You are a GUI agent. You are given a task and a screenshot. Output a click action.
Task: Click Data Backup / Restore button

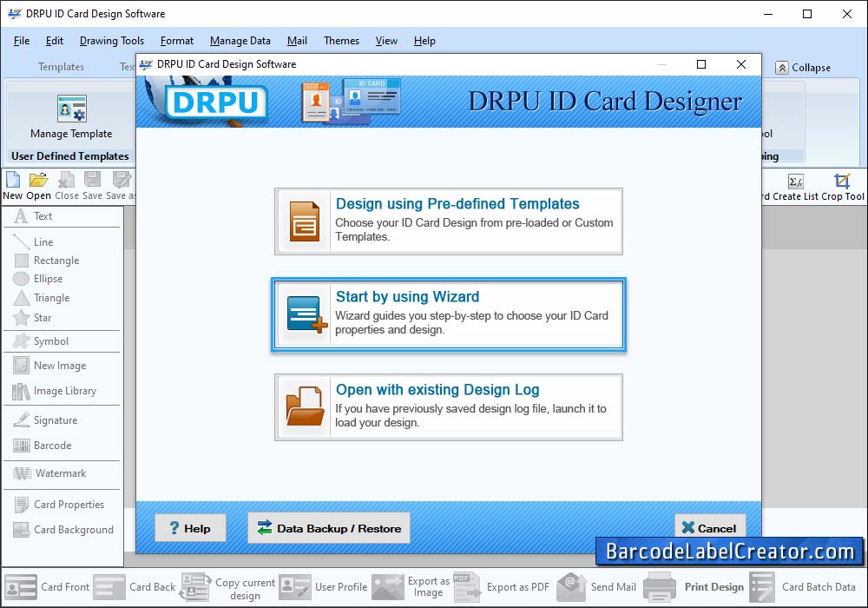329,528
